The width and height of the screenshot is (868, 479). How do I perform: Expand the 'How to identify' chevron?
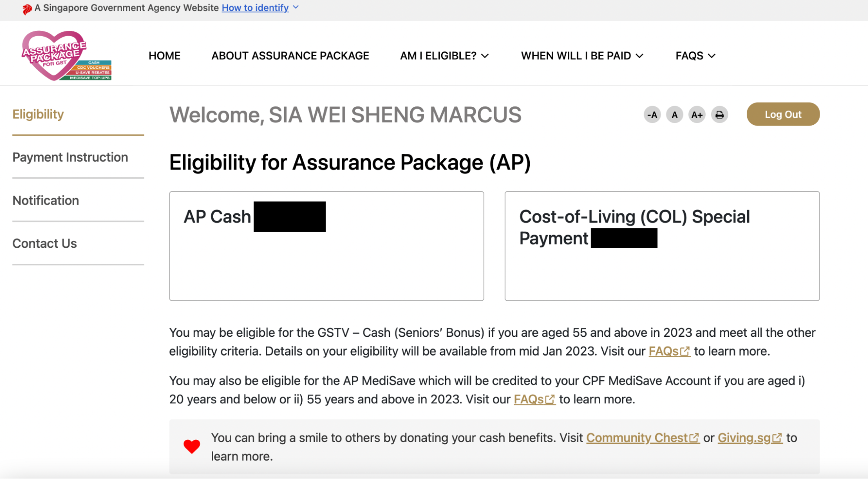click(296, 7)
